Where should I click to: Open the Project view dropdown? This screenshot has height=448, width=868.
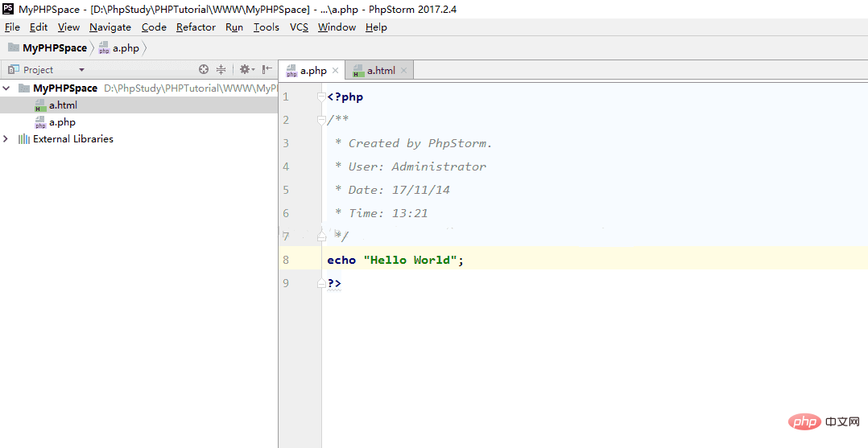(81, 70)
